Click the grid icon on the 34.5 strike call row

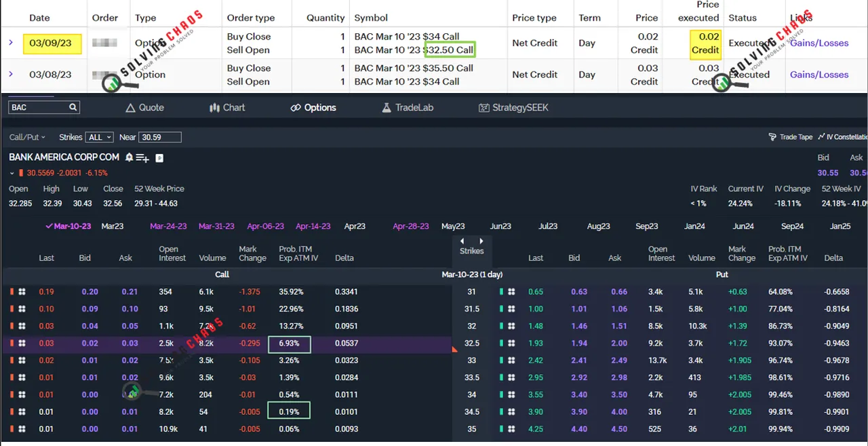coord(22,412)
